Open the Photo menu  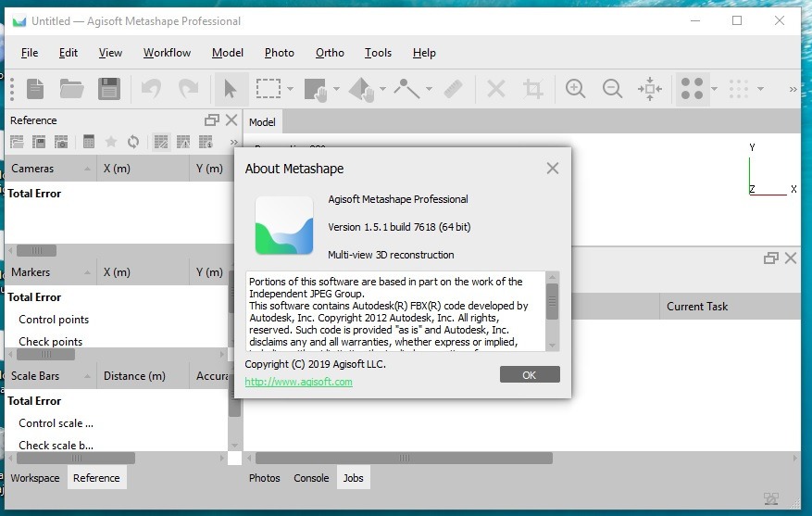tap(279, 53)
